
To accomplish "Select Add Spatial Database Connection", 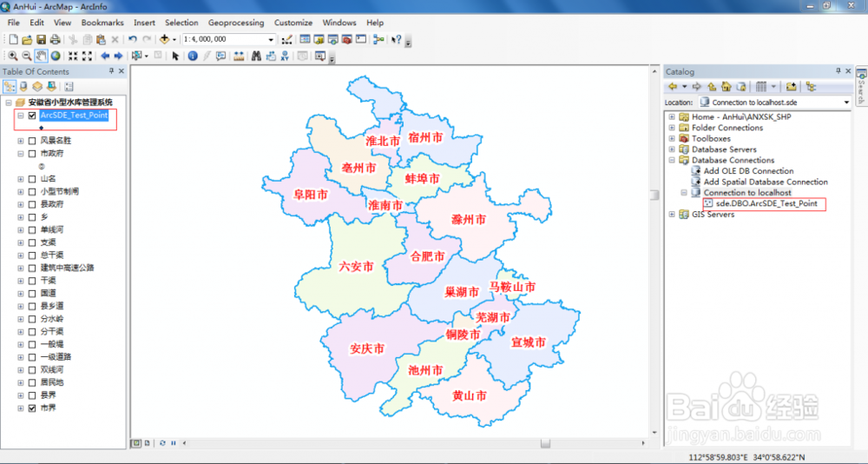I will coord(765,182).
